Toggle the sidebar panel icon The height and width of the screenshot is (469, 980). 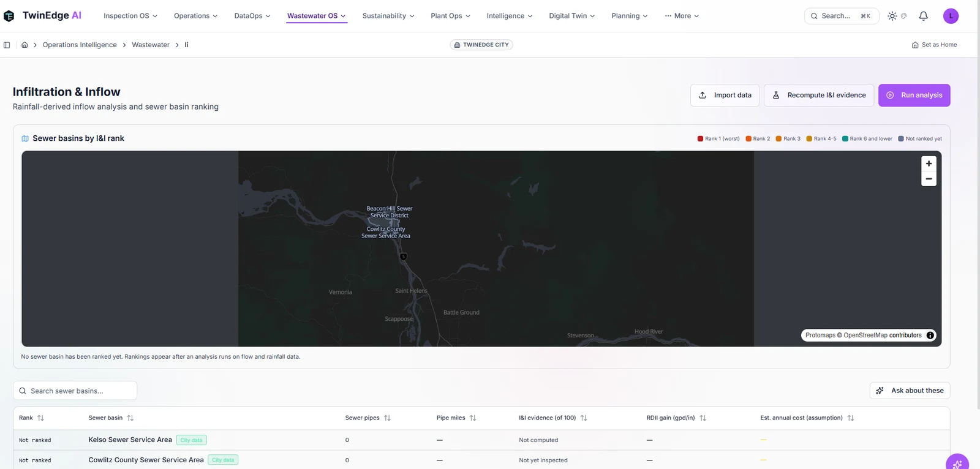7,45
